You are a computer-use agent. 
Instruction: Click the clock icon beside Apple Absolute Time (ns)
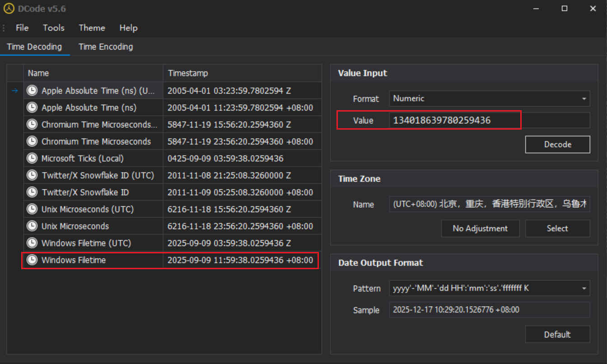[32, 107]
